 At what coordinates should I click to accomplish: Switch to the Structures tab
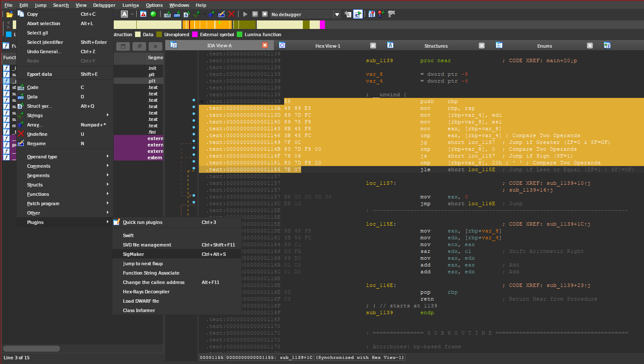point(436,46)
